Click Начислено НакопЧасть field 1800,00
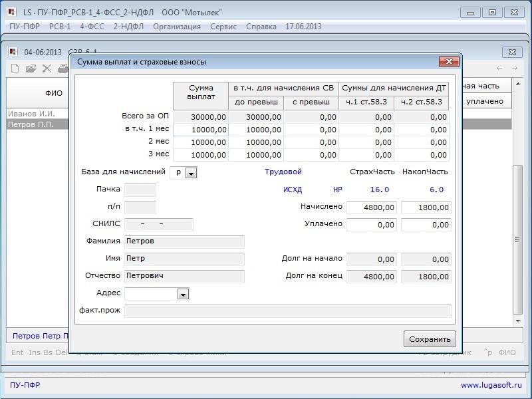532x399 pixels. pos(426,207)
